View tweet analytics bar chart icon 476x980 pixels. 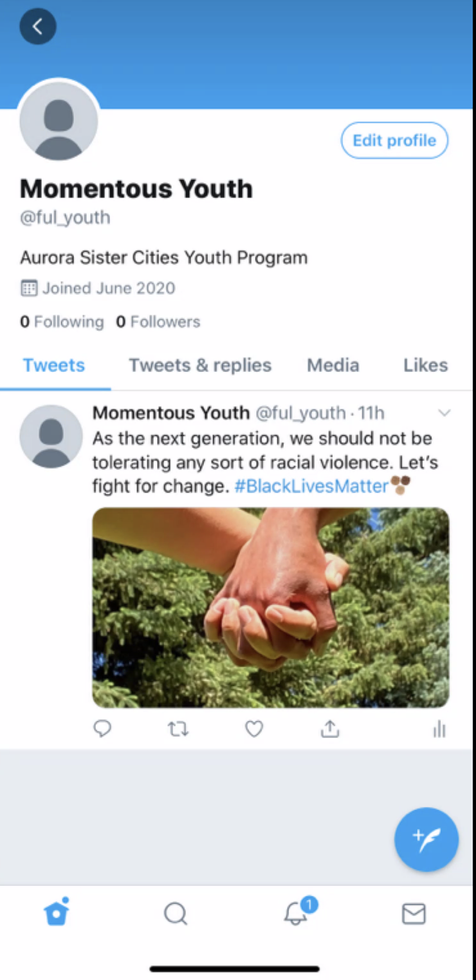pos(439,729)
